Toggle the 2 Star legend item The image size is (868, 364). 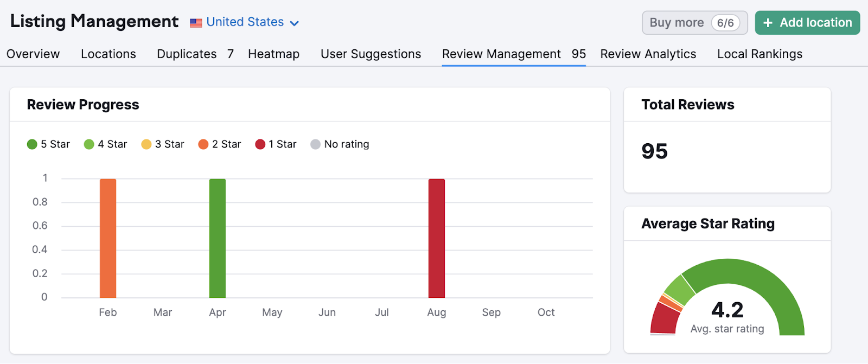[220, 144]
